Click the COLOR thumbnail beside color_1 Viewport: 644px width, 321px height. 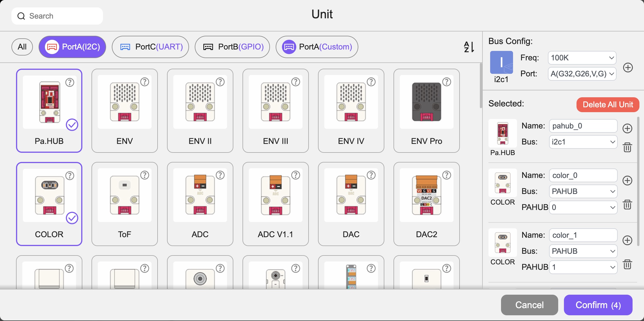(503, 243)
